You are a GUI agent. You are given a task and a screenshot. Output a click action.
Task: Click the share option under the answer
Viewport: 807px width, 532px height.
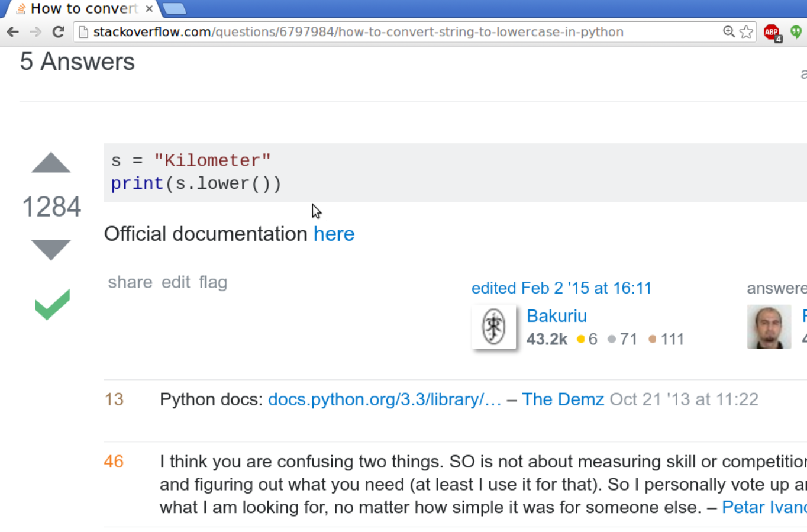tap(130, 282)
